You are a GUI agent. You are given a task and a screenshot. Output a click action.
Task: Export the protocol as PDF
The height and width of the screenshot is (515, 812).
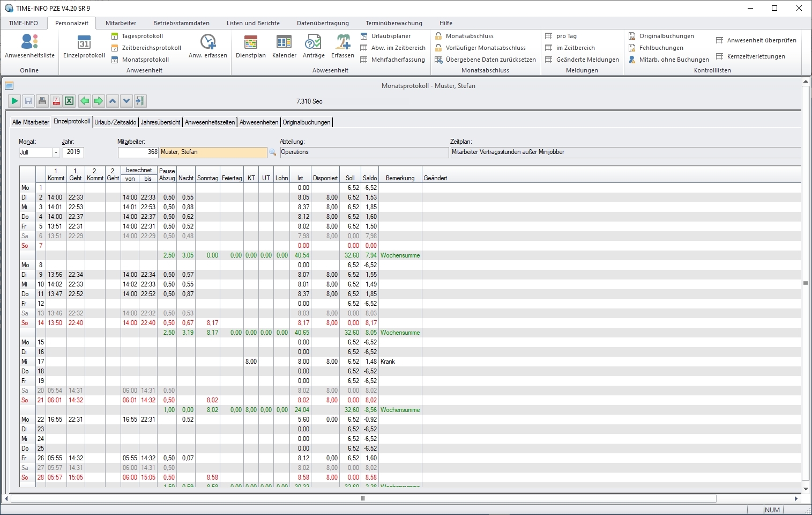(56, 101)
